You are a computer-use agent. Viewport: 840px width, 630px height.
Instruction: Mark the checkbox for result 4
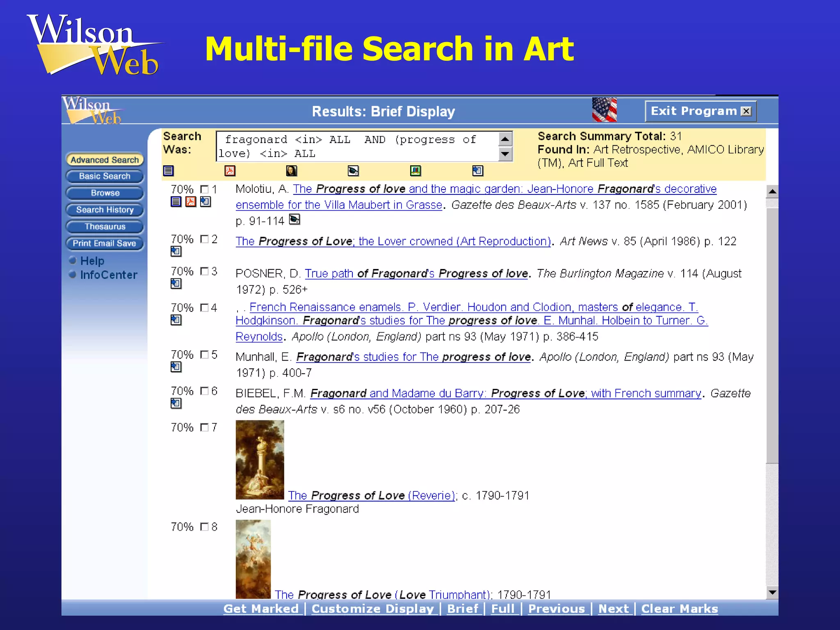click(204, 308)
